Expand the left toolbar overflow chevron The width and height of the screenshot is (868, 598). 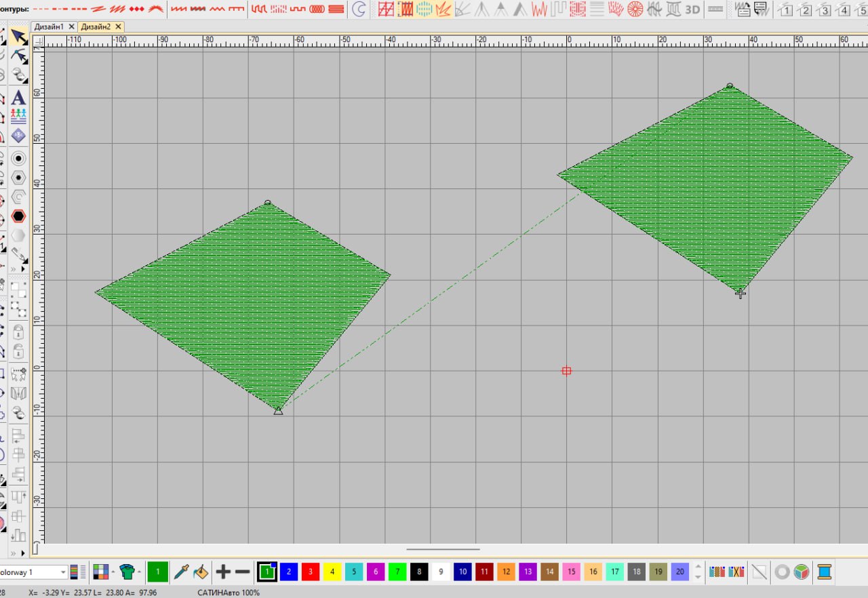click(x=18, y=268)
